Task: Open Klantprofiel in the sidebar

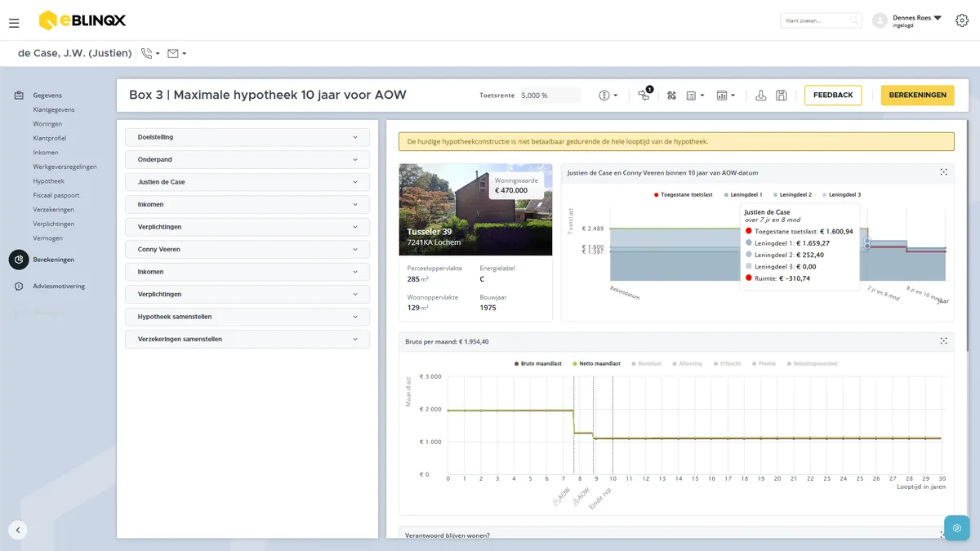Action: pos(50,138)
